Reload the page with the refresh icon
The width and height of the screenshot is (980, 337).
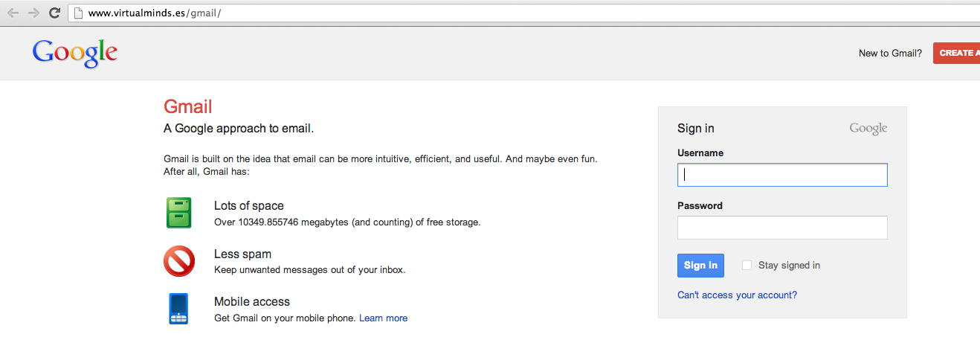(x=54, y=13)
